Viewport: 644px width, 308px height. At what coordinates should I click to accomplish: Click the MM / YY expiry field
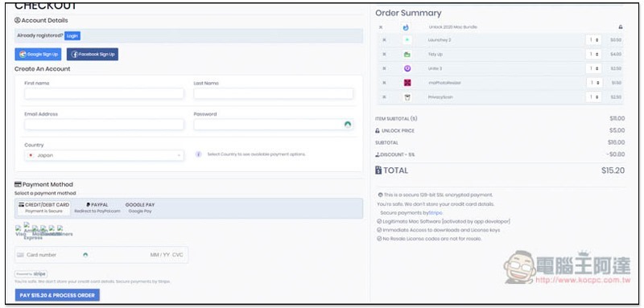coord(159,255)
